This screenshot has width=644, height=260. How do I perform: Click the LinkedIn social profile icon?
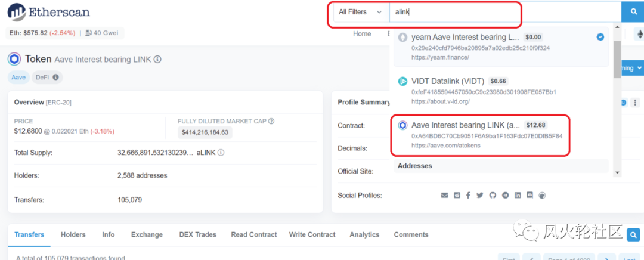point(518,195)
